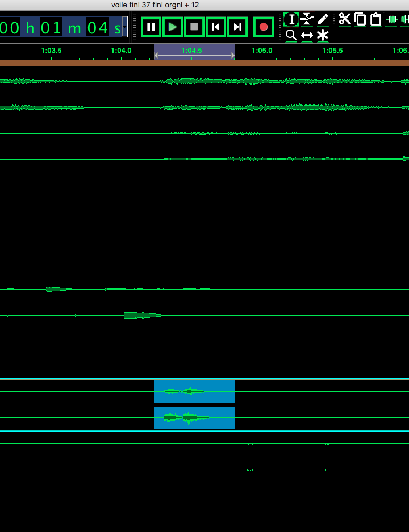Click the lower highlighted blue waveform clip
This screenshot has width=409, height=532.
click(194, 417)
